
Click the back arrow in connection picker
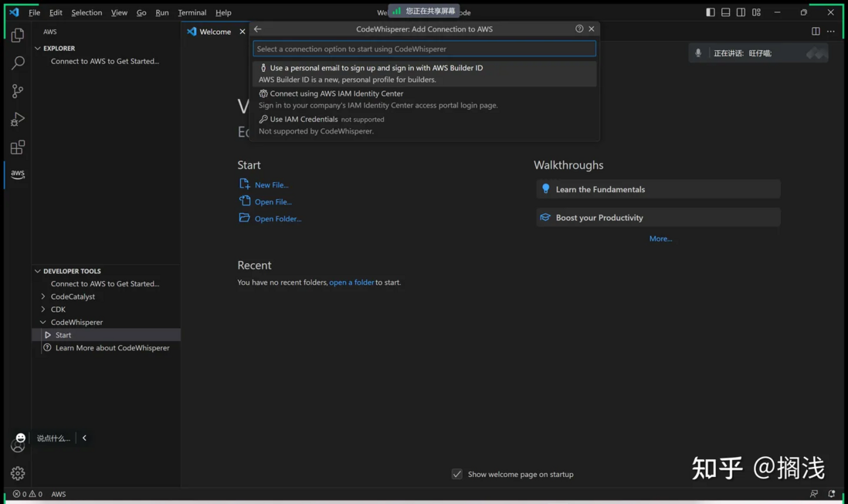(257, 29)
